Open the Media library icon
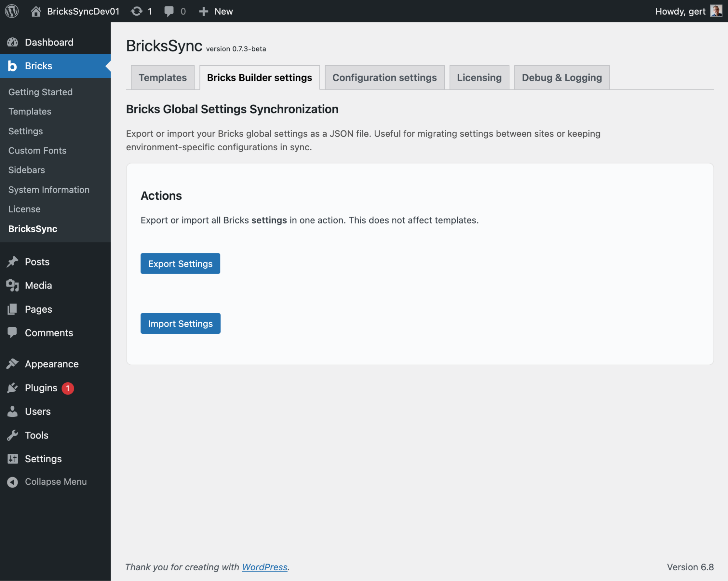Screen dimensions: 728x581 click(13, 285)
